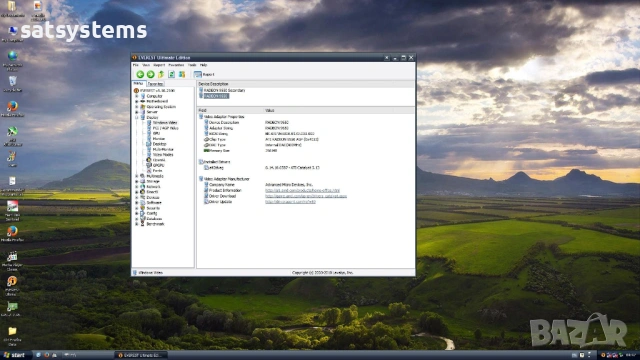Click the Display category icon

point(142,118)
